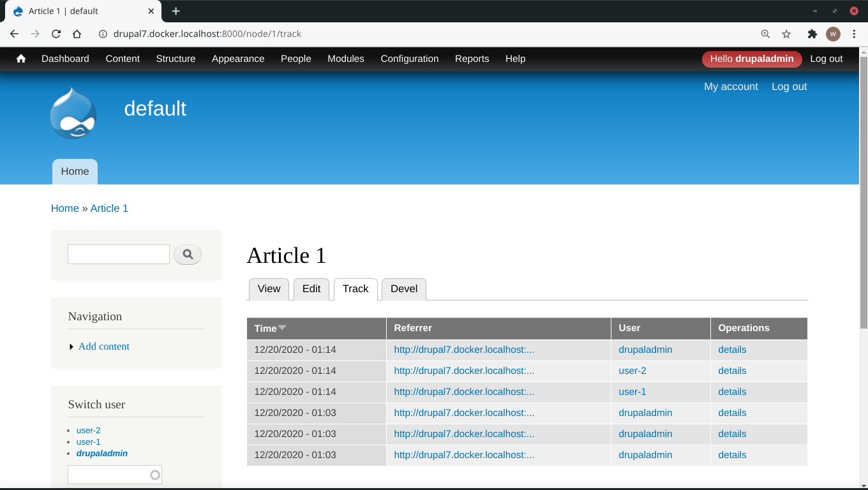The width and height of the screenshot is (868, 490).
Task: Click Log out link in blue header
Action: pos(789,87)
